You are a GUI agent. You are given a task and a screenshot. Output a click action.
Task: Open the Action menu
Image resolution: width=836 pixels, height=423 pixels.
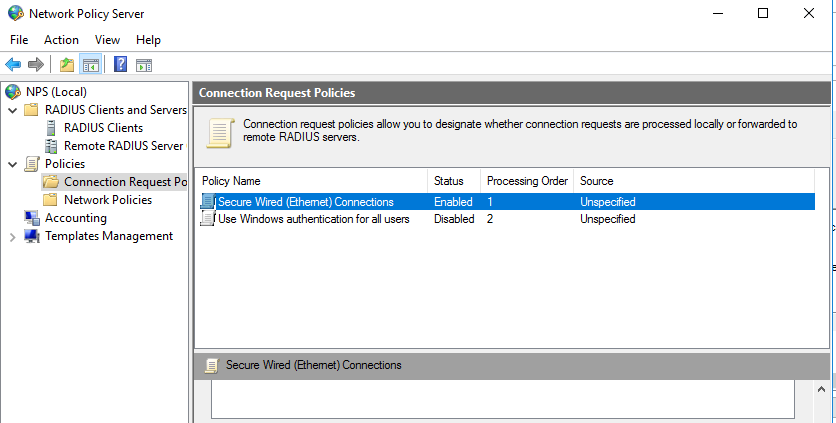[x=61, y=40]
